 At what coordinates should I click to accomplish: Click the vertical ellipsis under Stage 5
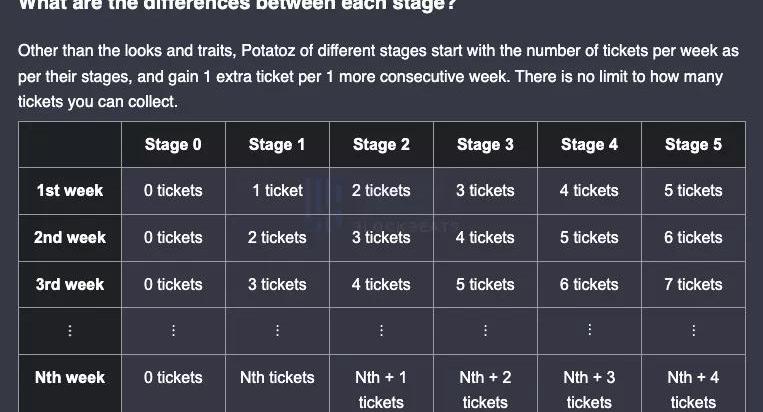click(693, 330)
